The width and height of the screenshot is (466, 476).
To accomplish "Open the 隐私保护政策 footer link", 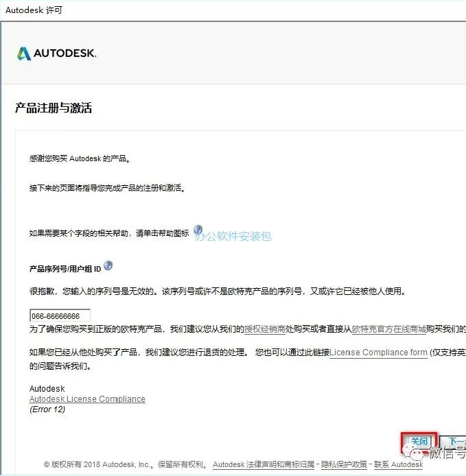I will pyautogui.click(x=345, y=464).
